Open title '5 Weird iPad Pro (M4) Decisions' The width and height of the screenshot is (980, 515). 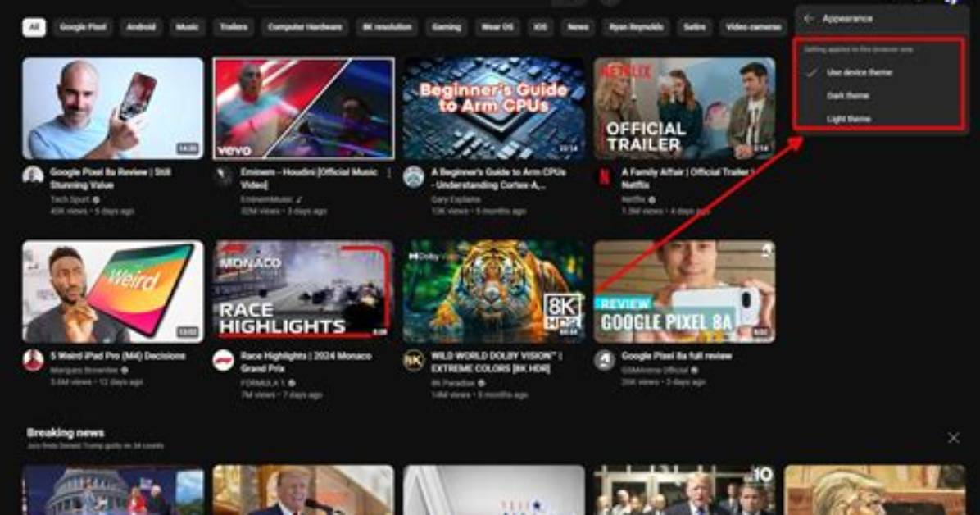tap(117, 355)
